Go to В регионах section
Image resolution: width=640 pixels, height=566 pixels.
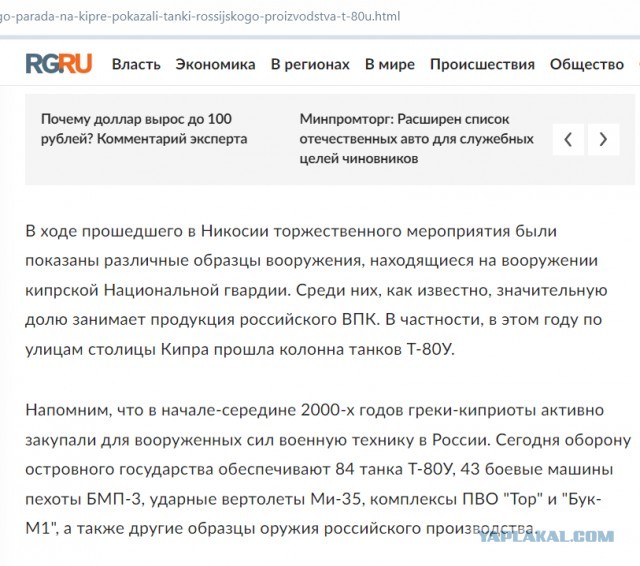310,64
